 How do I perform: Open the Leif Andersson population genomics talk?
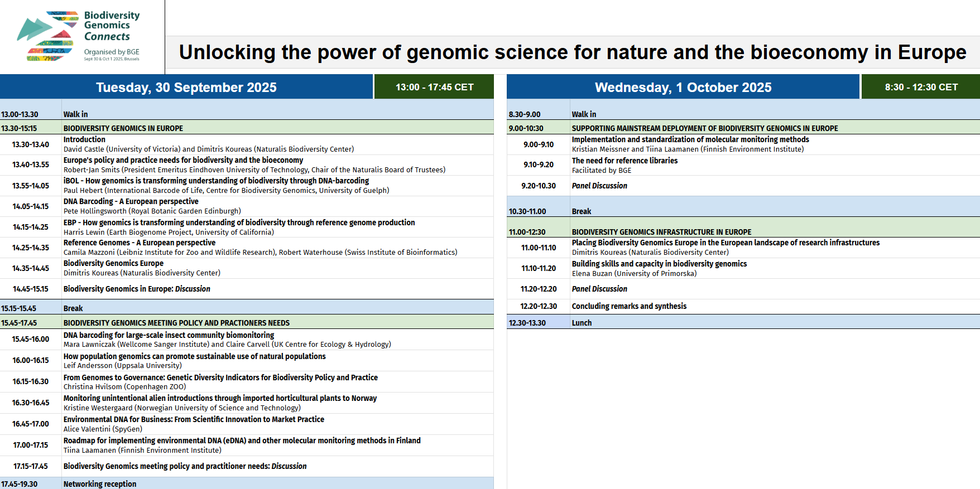pos(247,361)
